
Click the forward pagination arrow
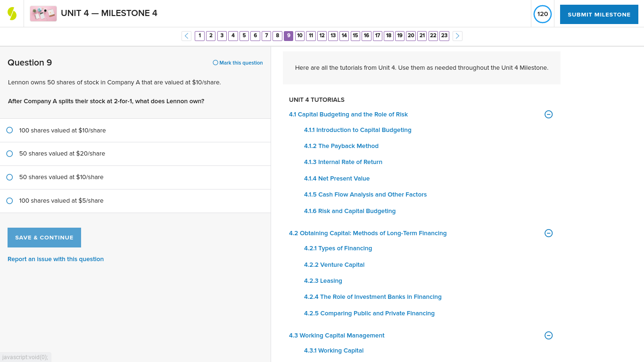coord(457,36)
